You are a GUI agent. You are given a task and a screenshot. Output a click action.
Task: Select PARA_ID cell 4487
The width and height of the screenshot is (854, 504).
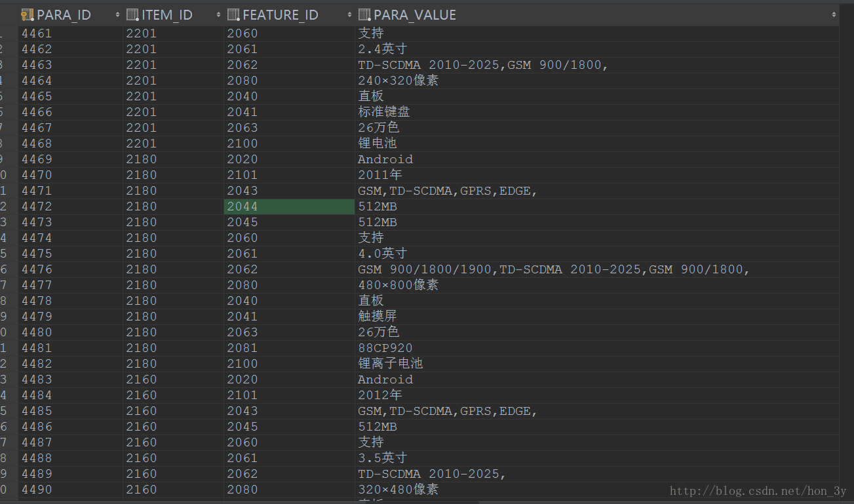click(x=70, y=442)
